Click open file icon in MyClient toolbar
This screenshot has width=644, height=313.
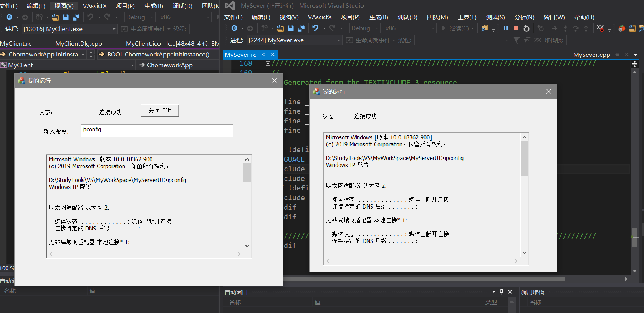(x=55, y=17)
